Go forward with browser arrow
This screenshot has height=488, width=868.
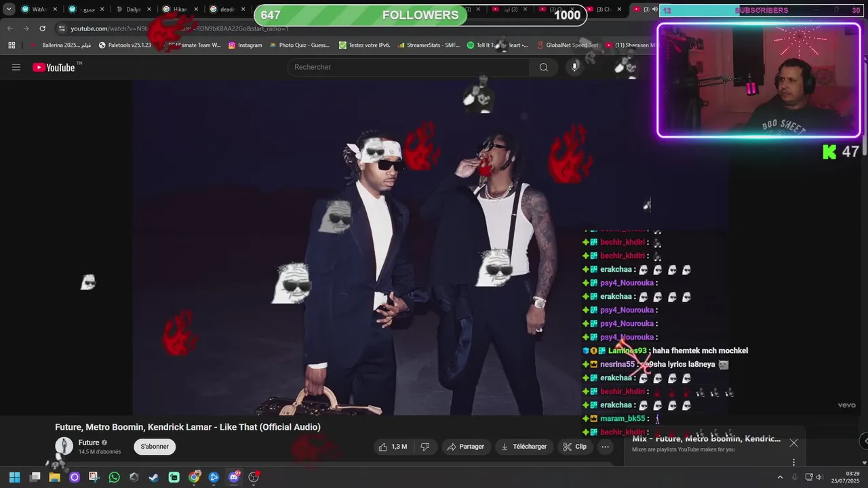tap(26, 28)
